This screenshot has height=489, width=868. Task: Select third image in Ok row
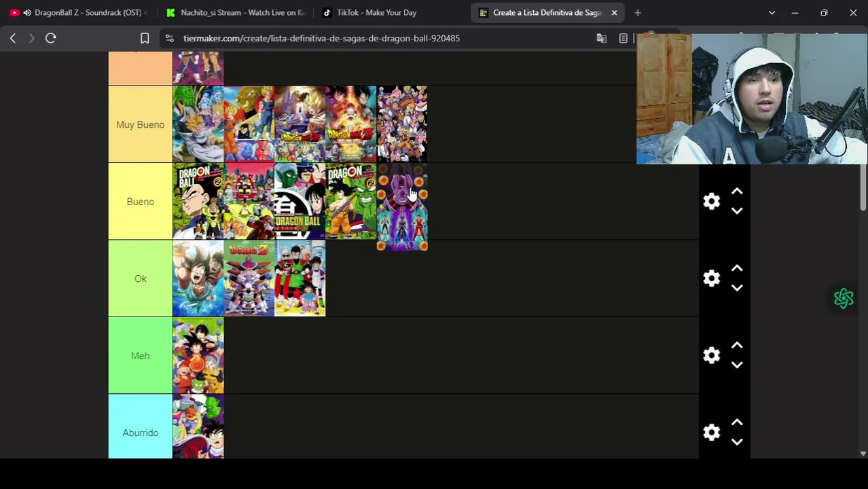pos(300,278)
